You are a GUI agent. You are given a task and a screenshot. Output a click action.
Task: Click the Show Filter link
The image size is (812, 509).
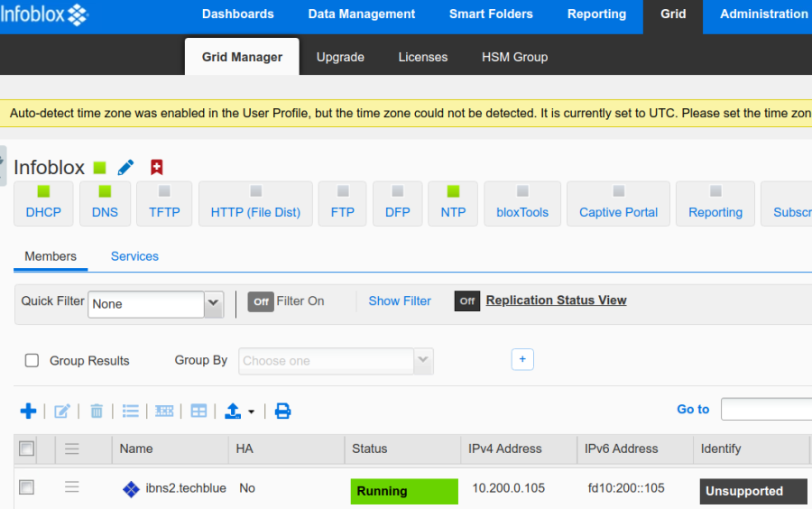[x=400, y=301]
